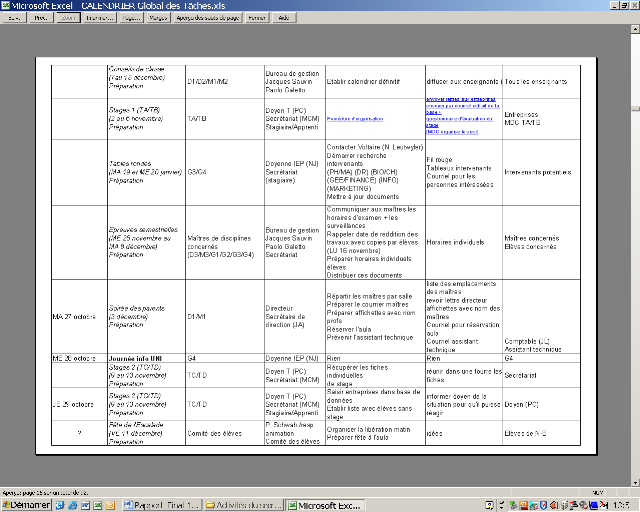Viewport: 640px width, 512px height.
Task: Click the system tray clock
Action: coord(623,504)
